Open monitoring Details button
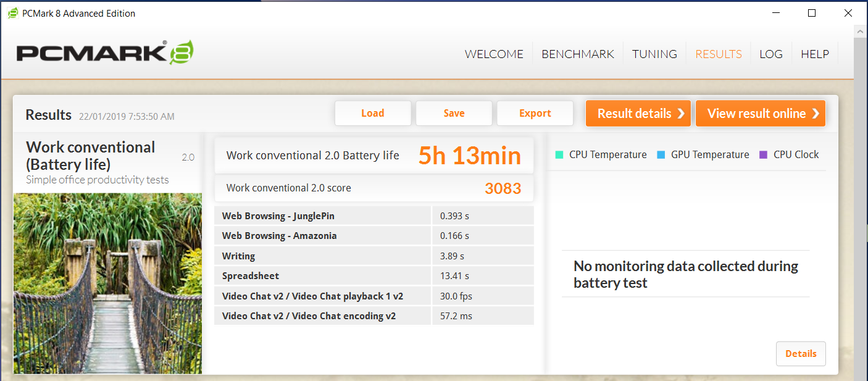This screenshot has height=381, width=868. tap(801, 353)
